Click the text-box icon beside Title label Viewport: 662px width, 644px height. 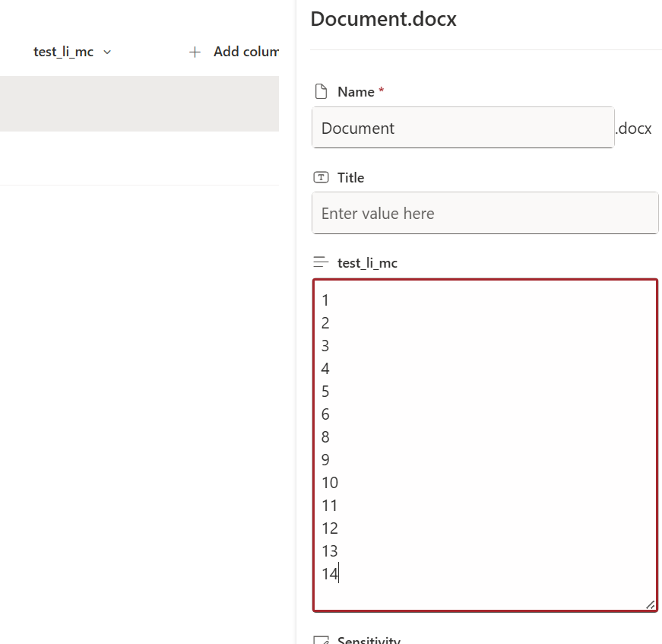click(x=321, y=177)
